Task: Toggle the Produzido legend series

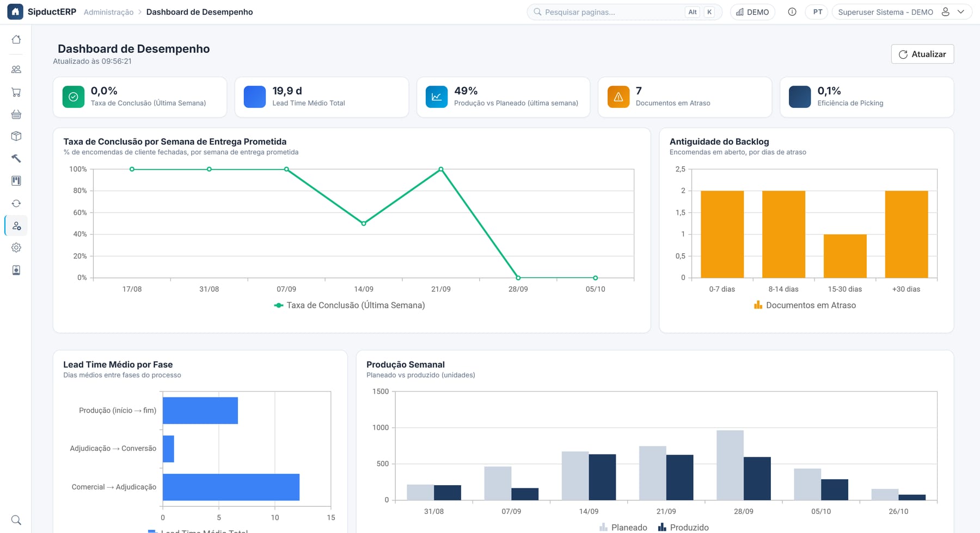Action: click(683, 527)
